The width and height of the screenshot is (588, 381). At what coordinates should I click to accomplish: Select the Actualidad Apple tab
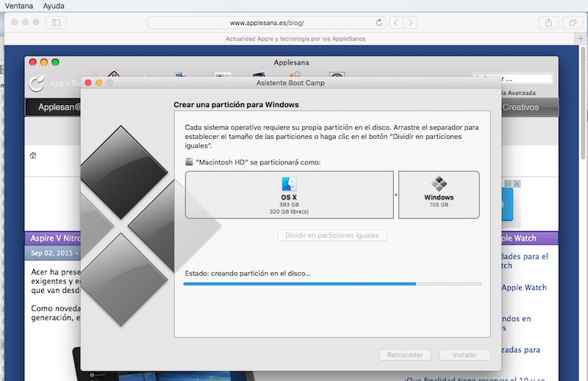[295, 39]
